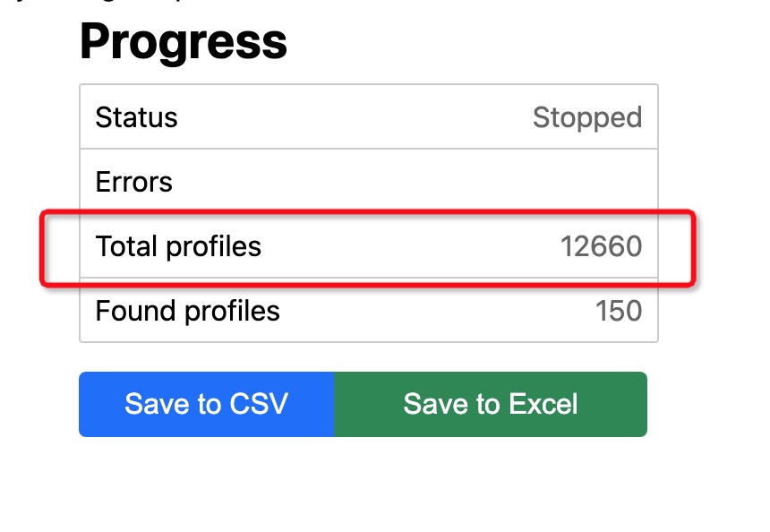Select the Errors label text

pyautogui.click(x=133, y=182)
